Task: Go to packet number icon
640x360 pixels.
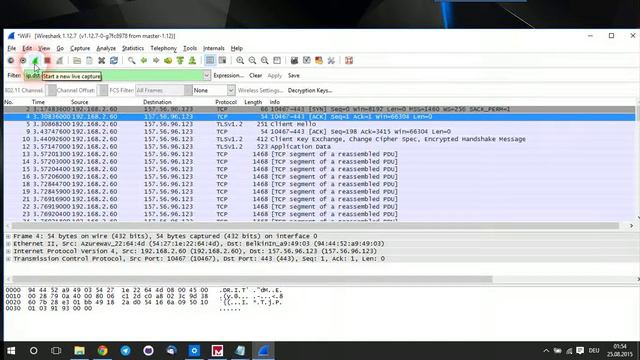Action: click(168, 61)
